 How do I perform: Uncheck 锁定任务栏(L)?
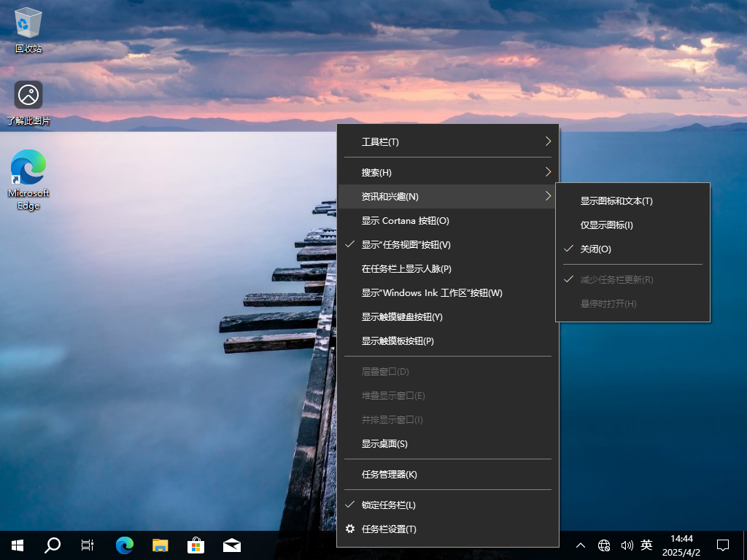pyautogui.click(x=448, y=505)
